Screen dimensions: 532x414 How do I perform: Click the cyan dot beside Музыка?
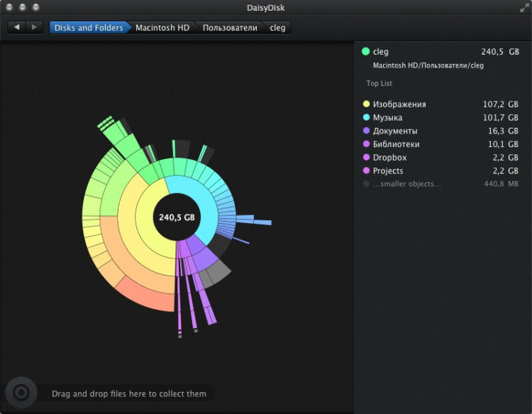(x=366, y=117)
